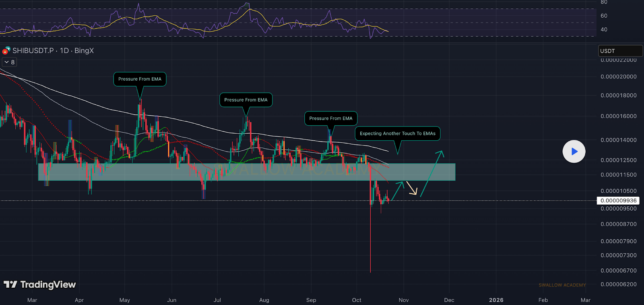Click the Oct label on the time axis
Screen dimensions: 644x305
pyautogui.click(x=357, y=300)
